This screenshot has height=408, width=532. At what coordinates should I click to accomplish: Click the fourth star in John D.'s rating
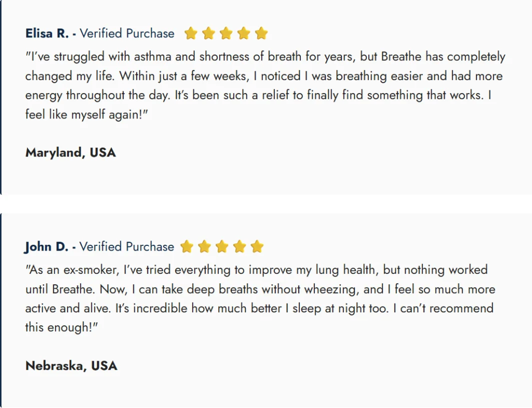point(240,246)
